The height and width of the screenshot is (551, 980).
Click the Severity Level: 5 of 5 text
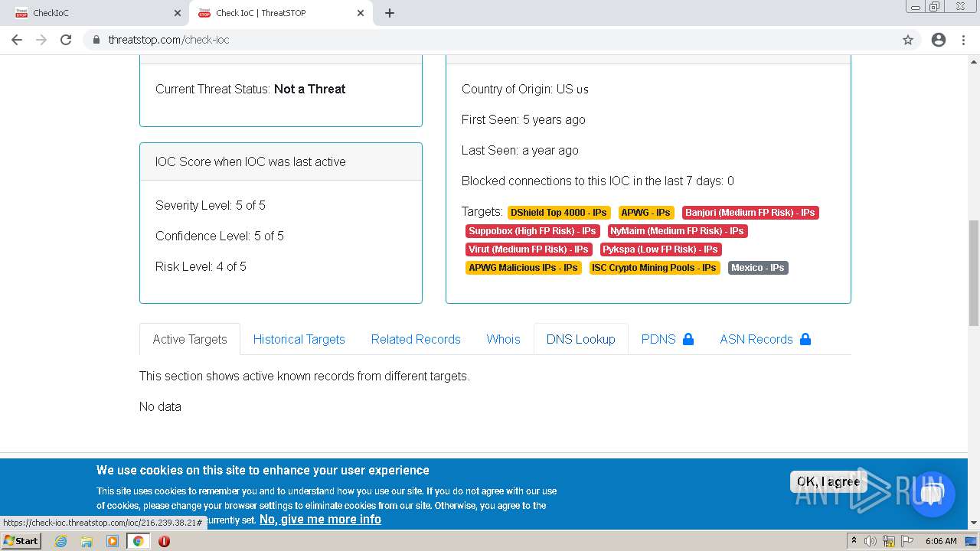click(211, 205)
